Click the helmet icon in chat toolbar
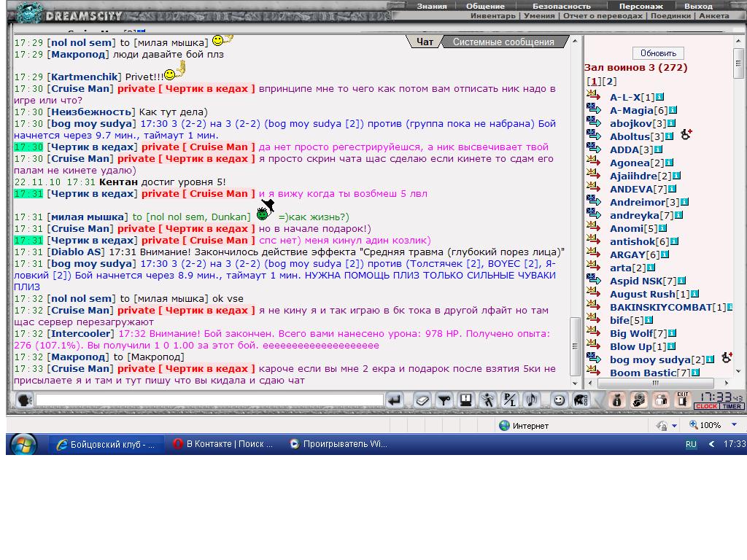 pos(581,400)
